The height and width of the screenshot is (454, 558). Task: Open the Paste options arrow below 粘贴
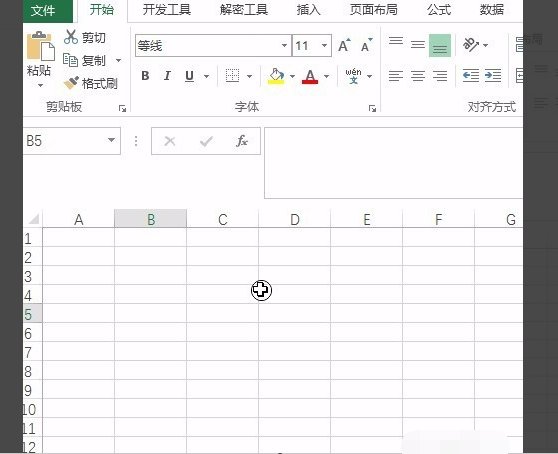click(40, 85)
